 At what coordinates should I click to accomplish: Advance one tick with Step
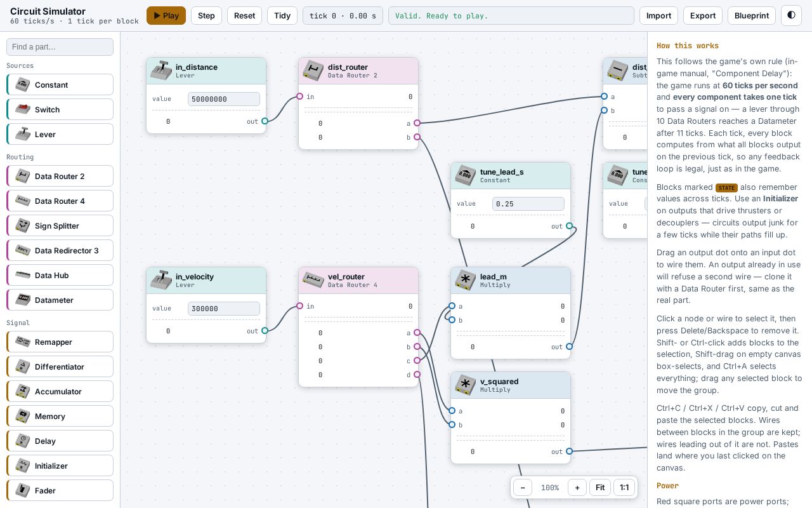pyautogui.click(x=206, y=15)
